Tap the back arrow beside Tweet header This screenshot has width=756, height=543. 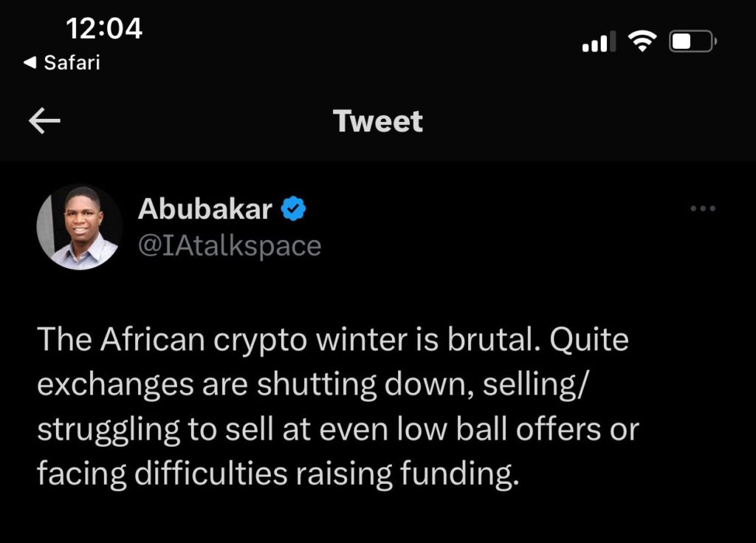click(44, 121)
